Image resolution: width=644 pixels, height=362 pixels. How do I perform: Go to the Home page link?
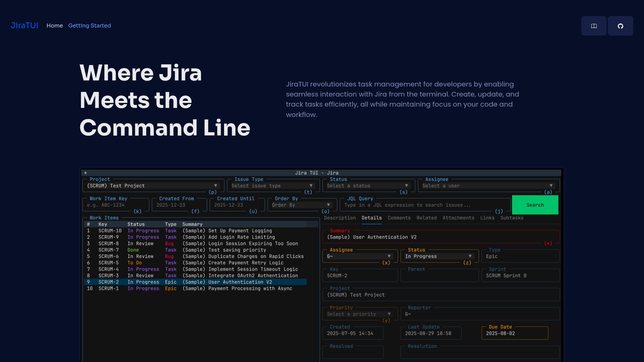(55, 25)
